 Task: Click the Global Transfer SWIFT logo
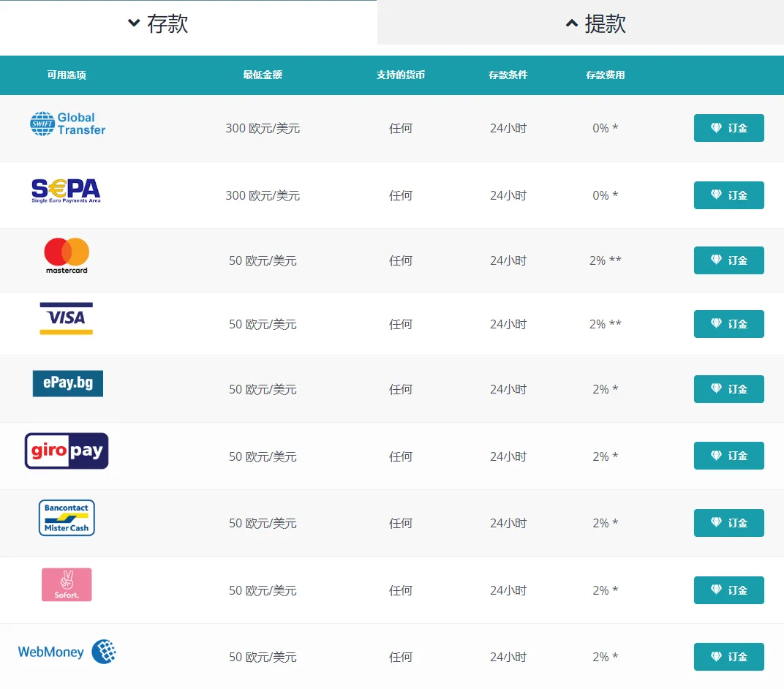tap(67, 124)
